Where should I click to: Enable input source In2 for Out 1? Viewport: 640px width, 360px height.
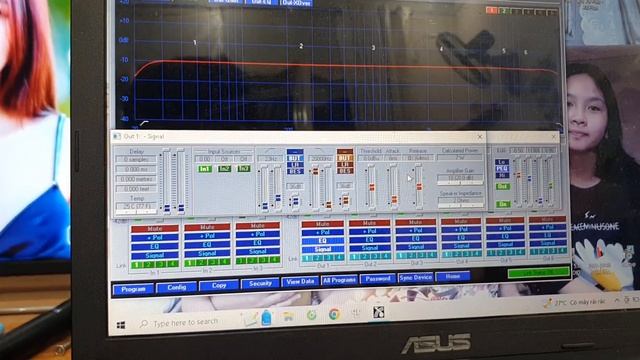[224, 168]
